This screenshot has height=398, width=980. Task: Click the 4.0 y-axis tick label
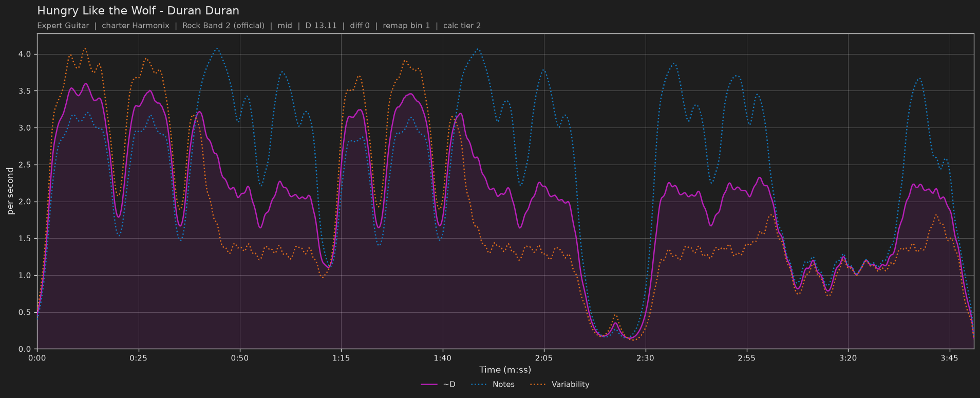(25, 55)
